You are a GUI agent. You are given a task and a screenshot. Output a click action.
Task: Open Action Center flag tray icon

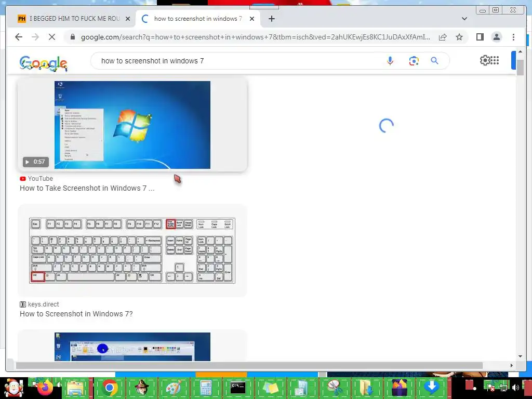click(491, 388)
